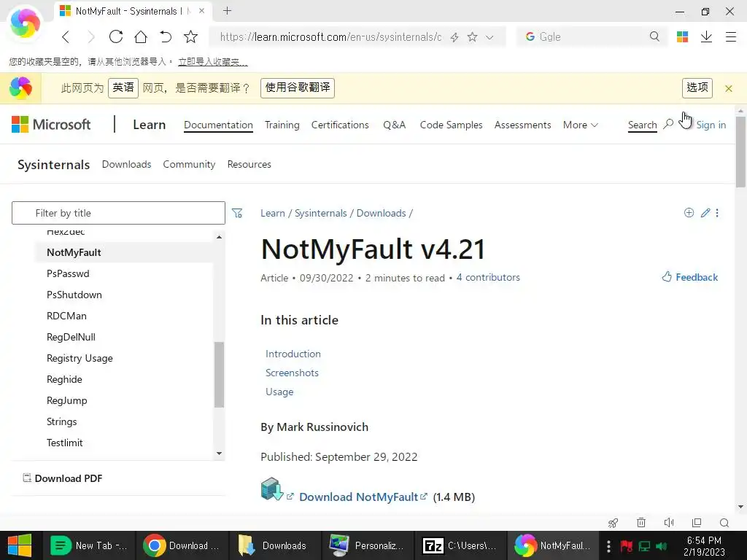Click the Microsoft logo
This screenshot has height=560, width=747.
click(51, 125)
